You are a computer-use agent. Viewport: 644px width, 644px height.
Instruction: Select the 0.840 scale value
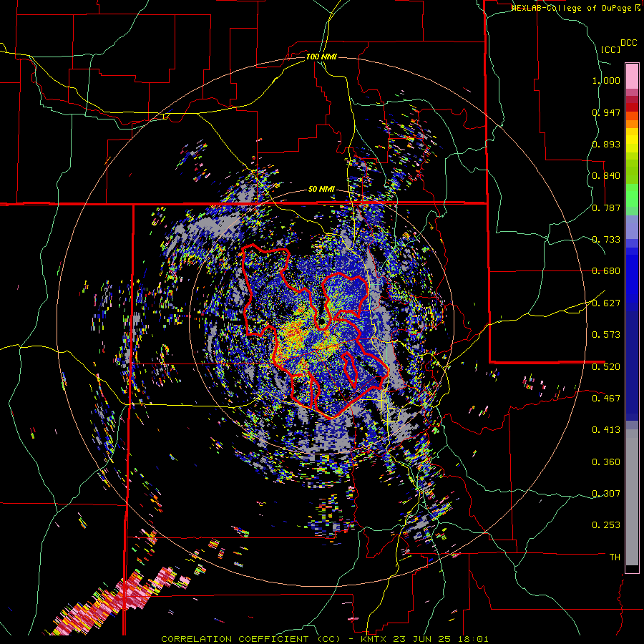(606, 176)
